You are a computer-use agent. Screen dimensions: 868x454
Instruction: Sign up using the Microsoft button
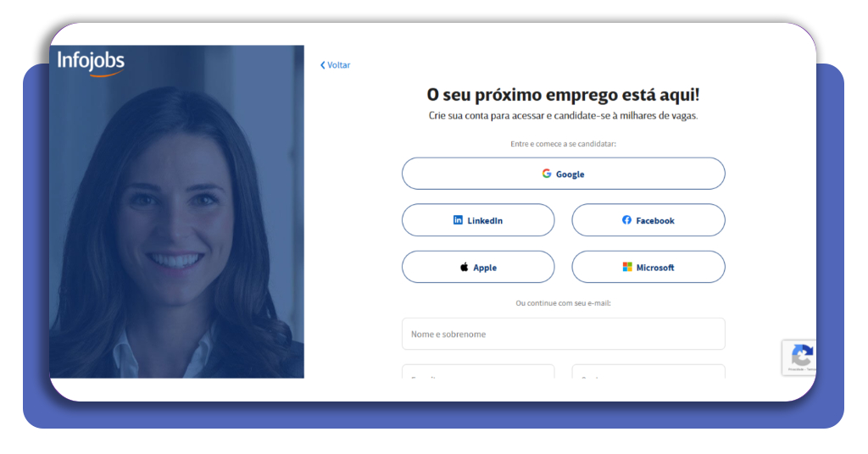648,267
